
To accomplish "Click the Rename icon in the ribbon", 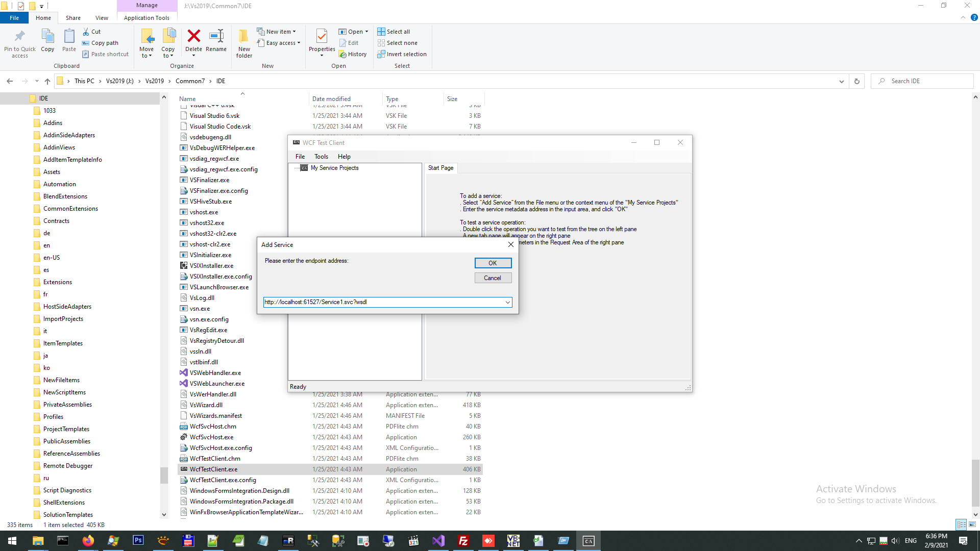I will coord(216,40).
